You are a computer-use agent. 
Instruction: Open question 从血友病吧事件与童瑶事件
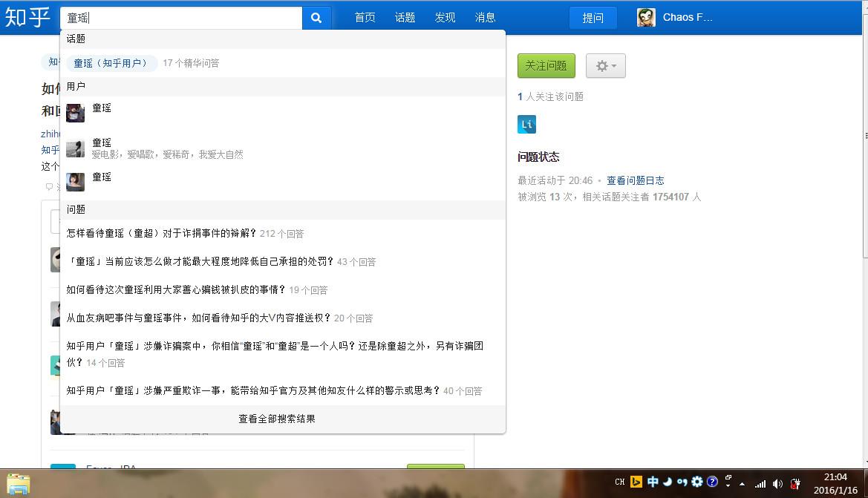point(198,318)
